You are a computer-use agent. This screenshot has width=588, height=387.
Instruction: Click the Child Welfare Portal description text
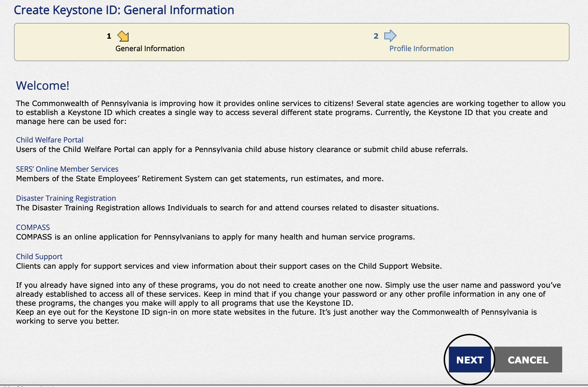pos(242,149)
